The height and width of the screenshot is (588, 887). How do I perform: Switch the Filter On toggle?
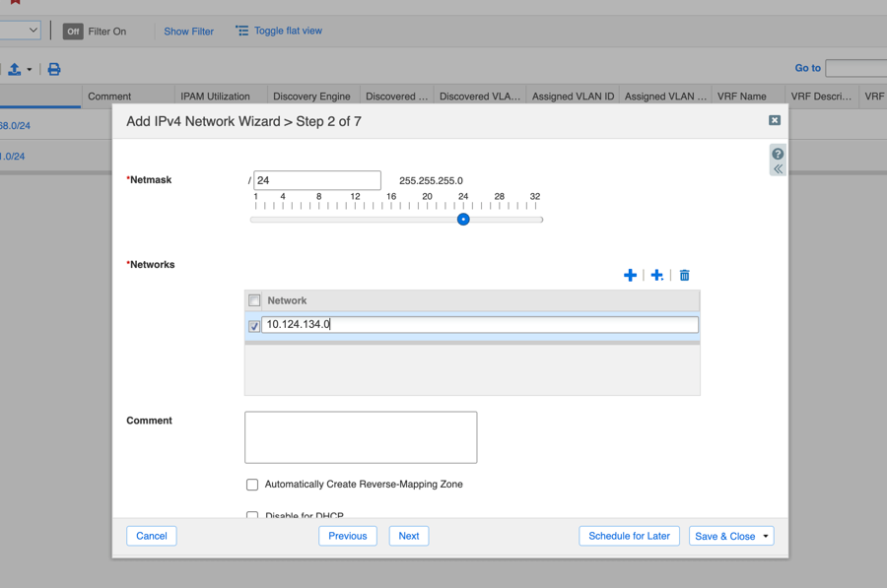coord(73,32)
